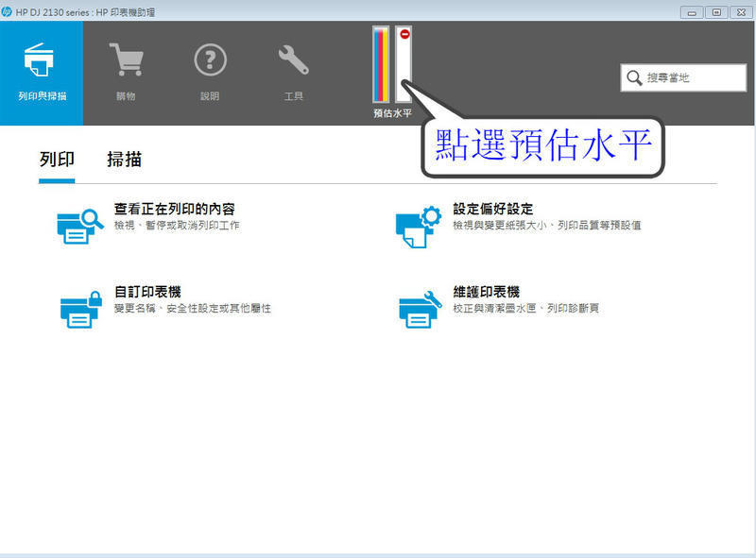Switch to the 列印 tab
Image resolution: width=756 pixels, height=558 pixels.
[59, 159]
